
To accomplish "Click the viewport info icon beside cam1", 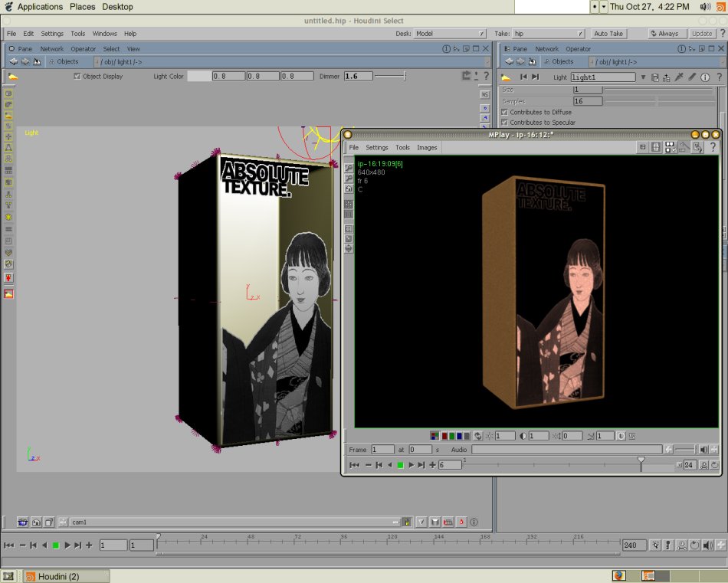I will point(474,522).
